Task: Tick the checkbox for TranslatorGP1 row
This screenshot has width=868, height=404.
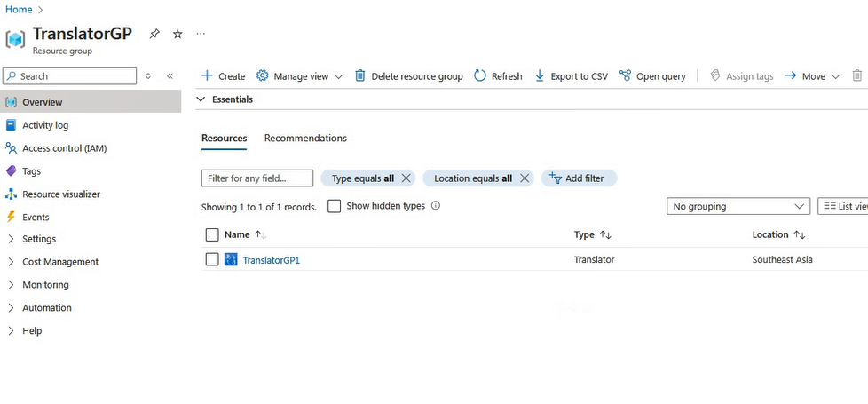Action: click(x=212, y=259)
